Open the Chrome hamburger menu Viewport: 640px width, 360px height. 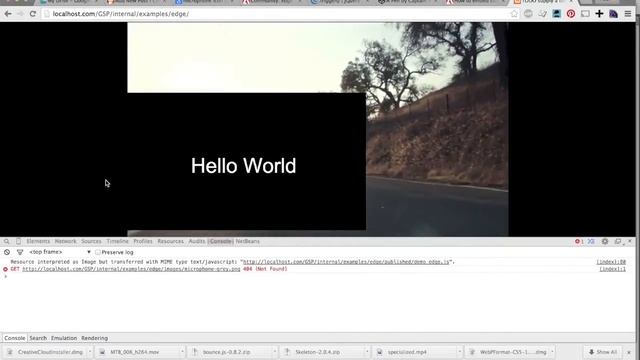pos(628,14)
